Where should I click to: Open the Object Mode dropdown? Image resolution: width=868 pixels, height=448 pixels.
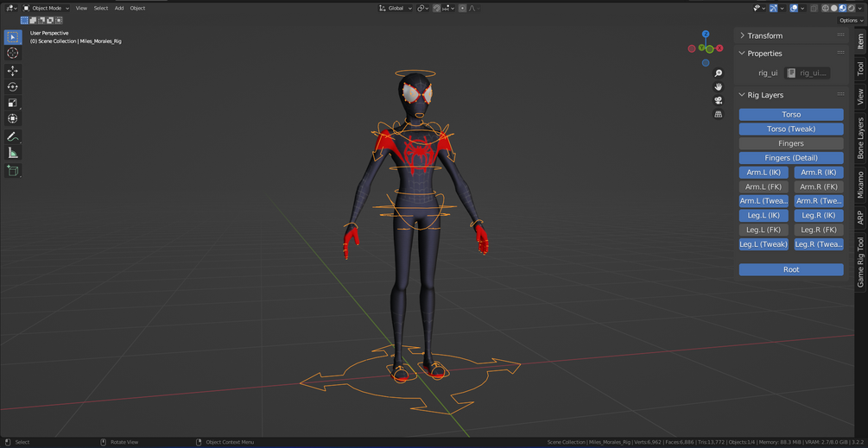coord(47,9)
